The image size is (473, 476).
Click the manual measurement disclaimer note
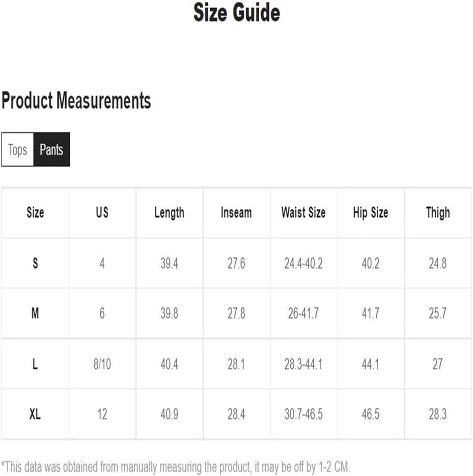176,467
